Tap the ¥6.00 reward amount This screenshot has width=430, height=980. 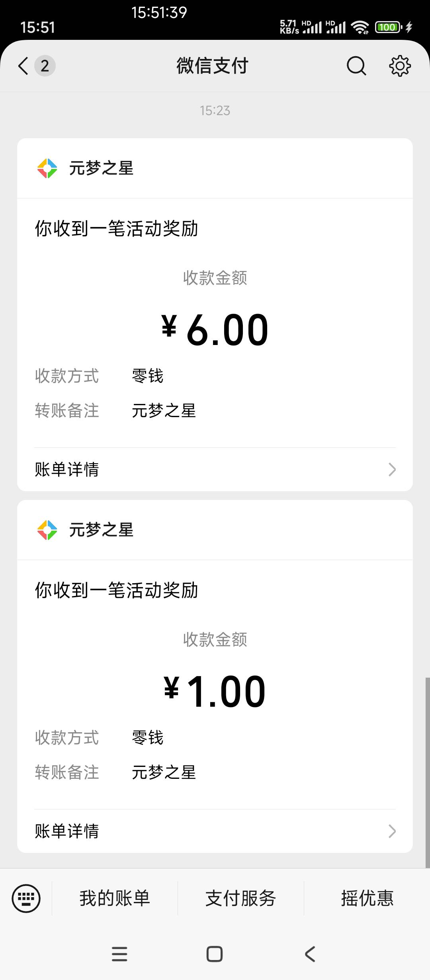pos(215,330)
